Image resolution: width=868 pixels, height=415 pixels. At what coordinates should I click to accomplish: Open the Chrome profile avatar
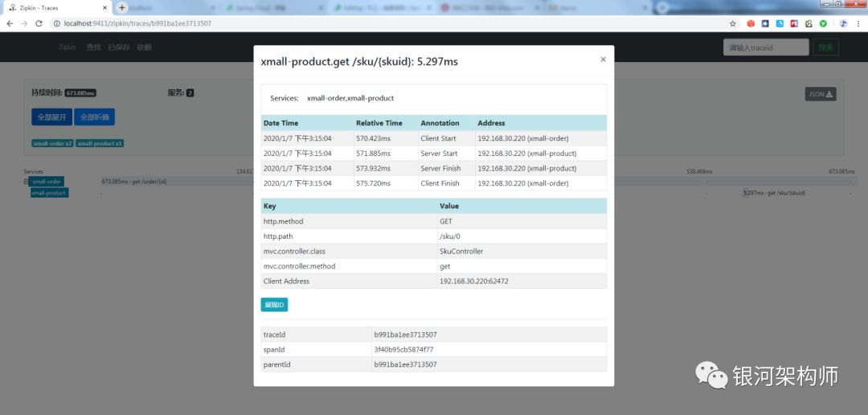pos(843,23)
